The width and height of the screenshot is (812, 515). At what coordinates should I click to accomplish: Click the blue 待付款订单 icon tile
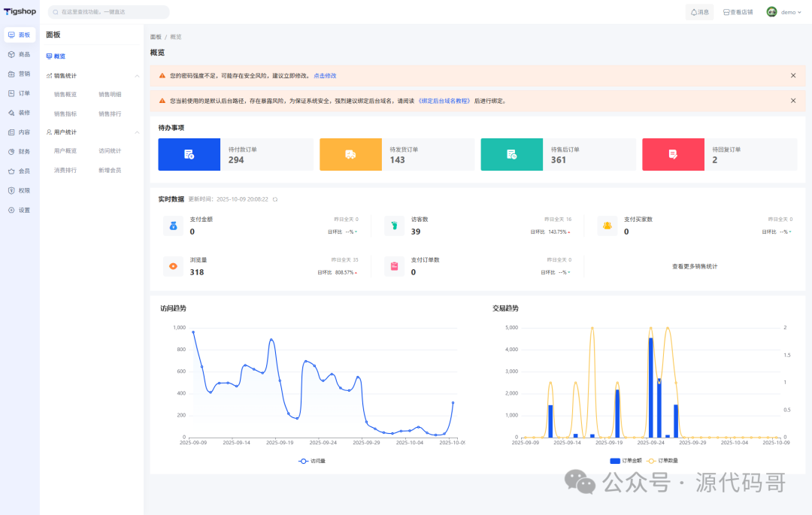pos(189,154)
